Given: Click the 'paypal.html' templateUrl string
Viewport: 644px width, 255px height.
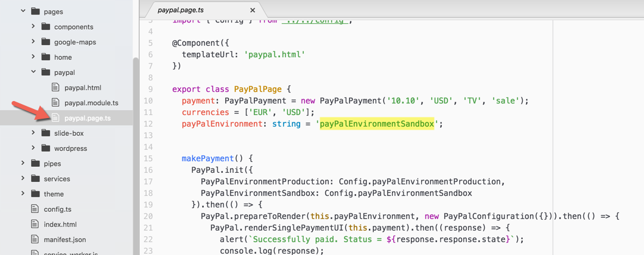Looking at the screenshot, I should [x=275, y=54].
